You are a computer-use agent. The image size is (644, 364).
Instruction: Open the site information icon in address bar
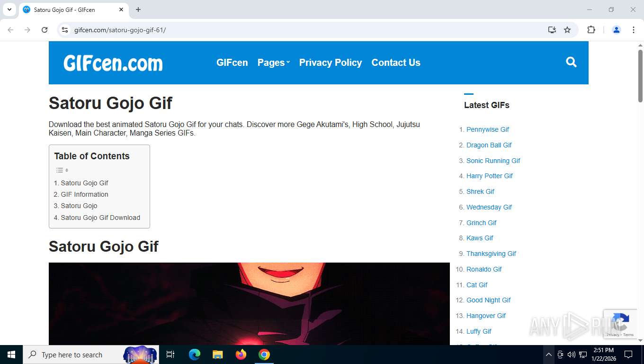[x=65, y=30]
